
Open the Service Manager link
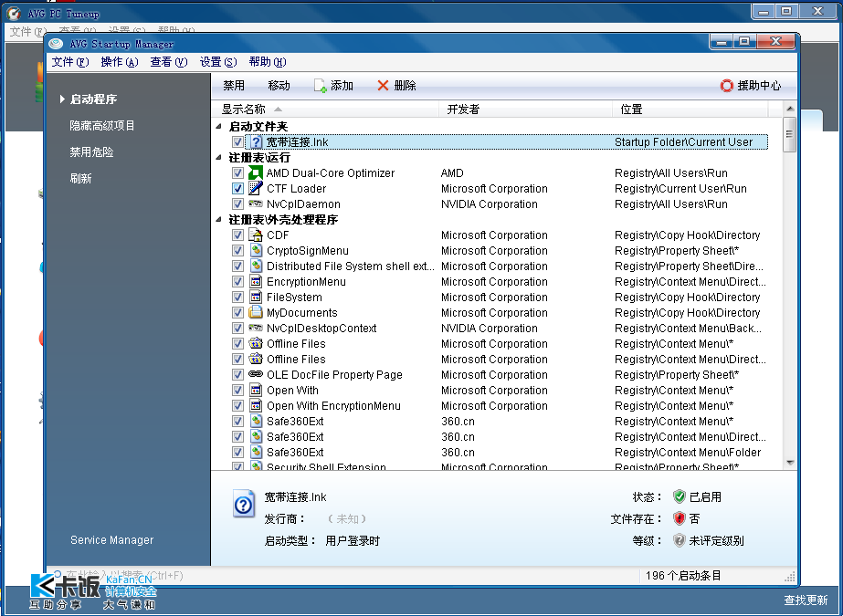coord(111,540)
